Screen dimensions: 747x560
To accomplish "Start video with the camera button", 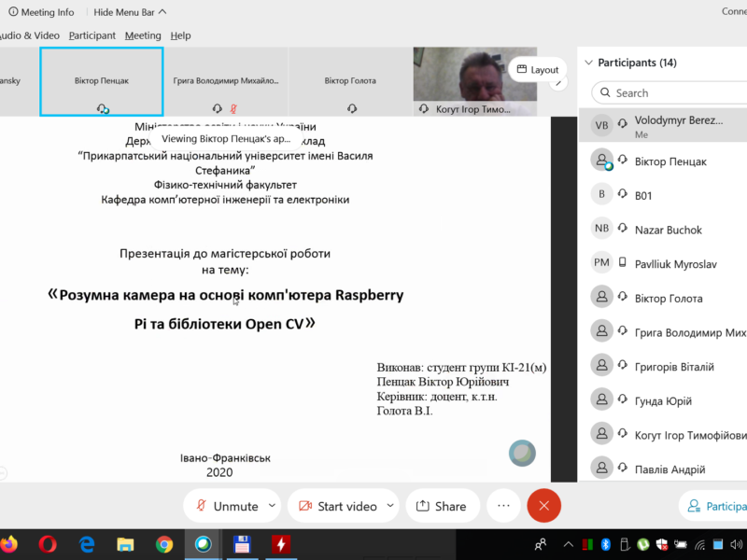I will (x=337, y=506).
